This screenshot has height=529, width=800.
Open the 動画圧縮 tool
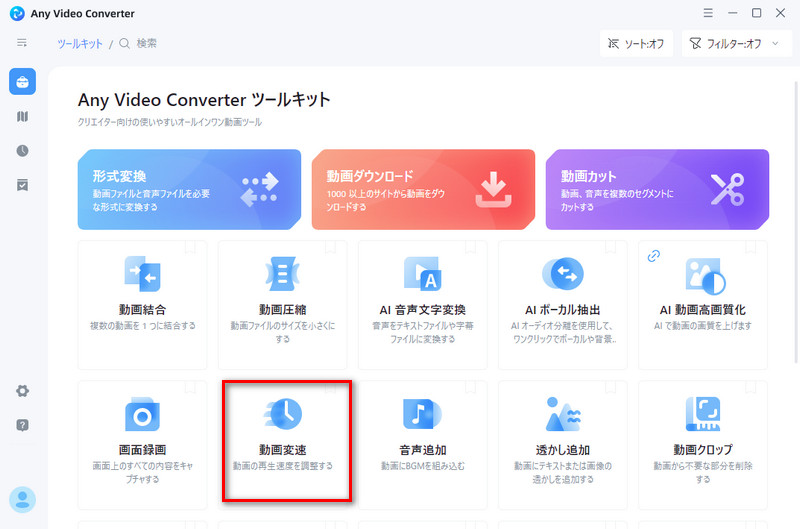pyautogui.click(x=283, y=305)
